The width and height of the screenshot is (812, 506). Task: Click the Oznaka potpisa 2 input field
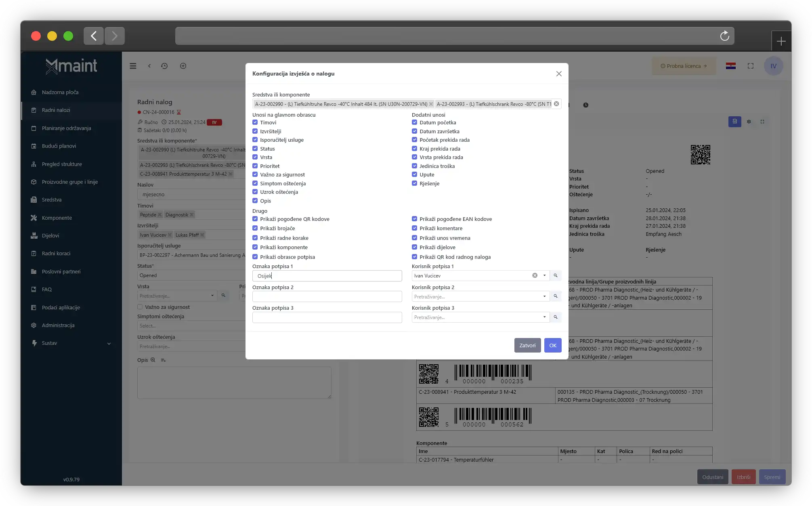(327, 296)
